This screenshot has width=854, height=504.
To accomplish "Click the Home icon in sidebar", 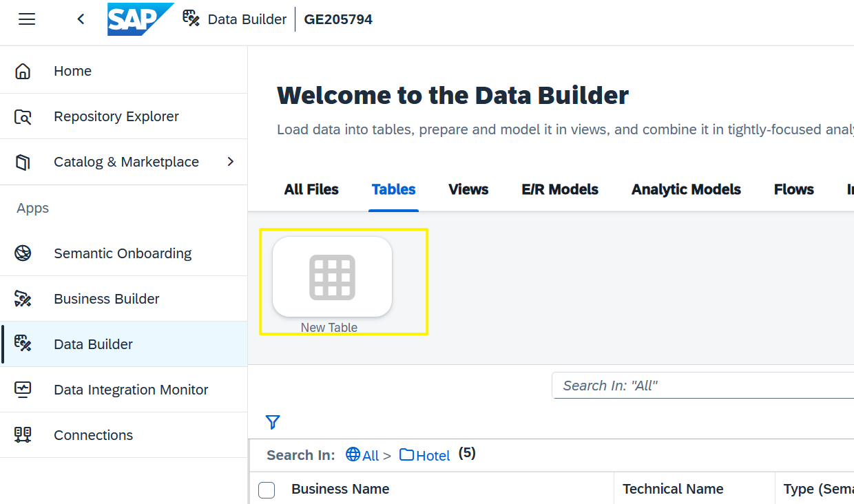I will pos(23,71).
